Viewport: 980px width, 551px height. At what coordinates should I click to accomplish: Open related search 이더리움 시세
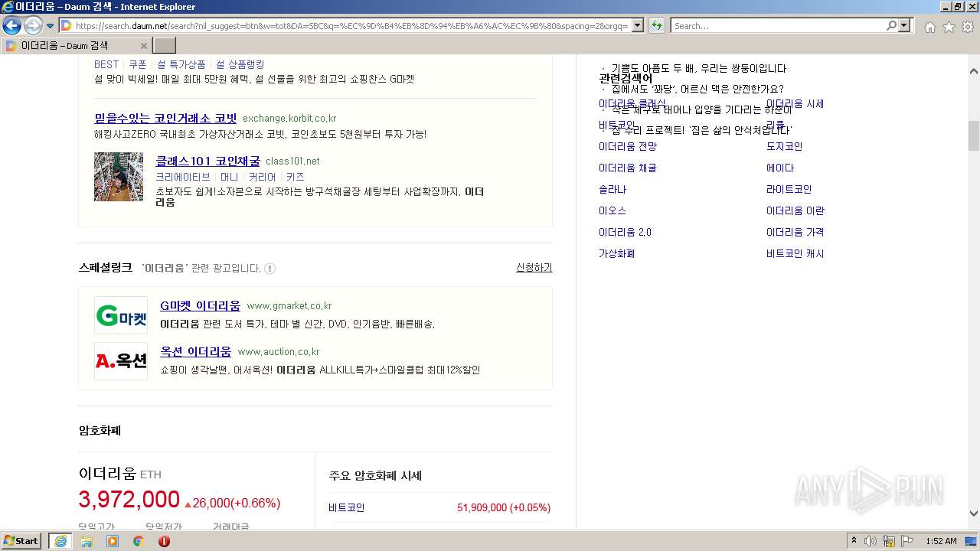pos(795,103)
